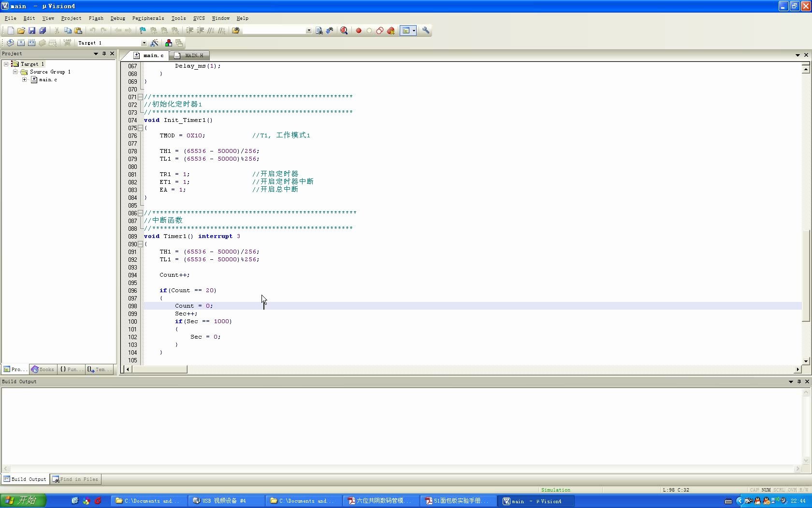Collapse the comment block at line 086

point(140,213)
